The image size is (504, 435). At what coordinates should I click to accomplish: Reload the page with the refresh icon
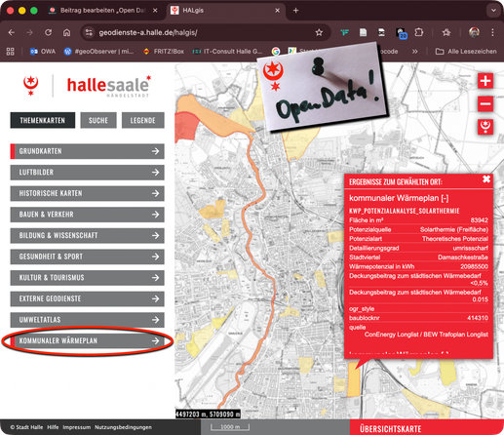(48, 32)
